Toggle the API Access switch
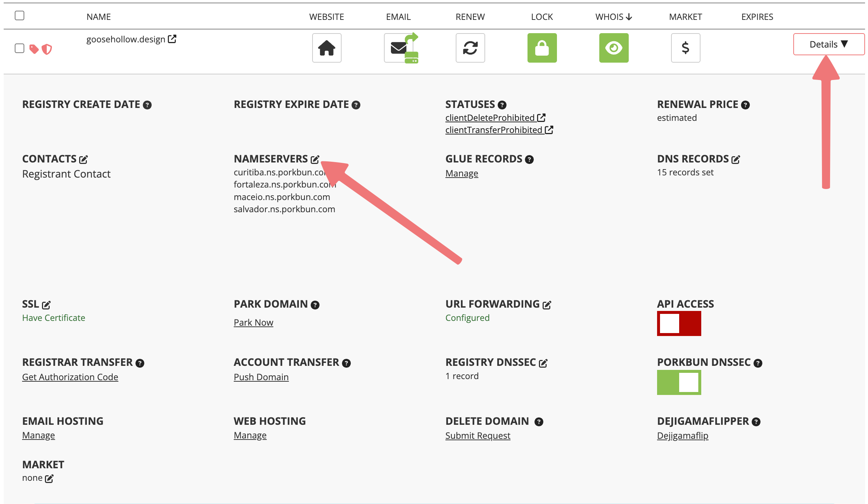The width and height of the screenshot is (868, 504). [x=679, y=323]
